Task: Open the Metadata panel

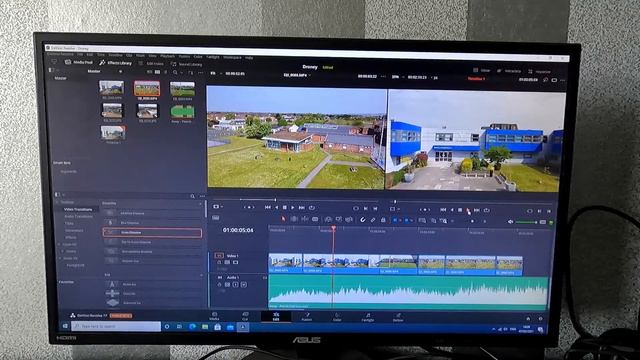Action: (509, 71)
